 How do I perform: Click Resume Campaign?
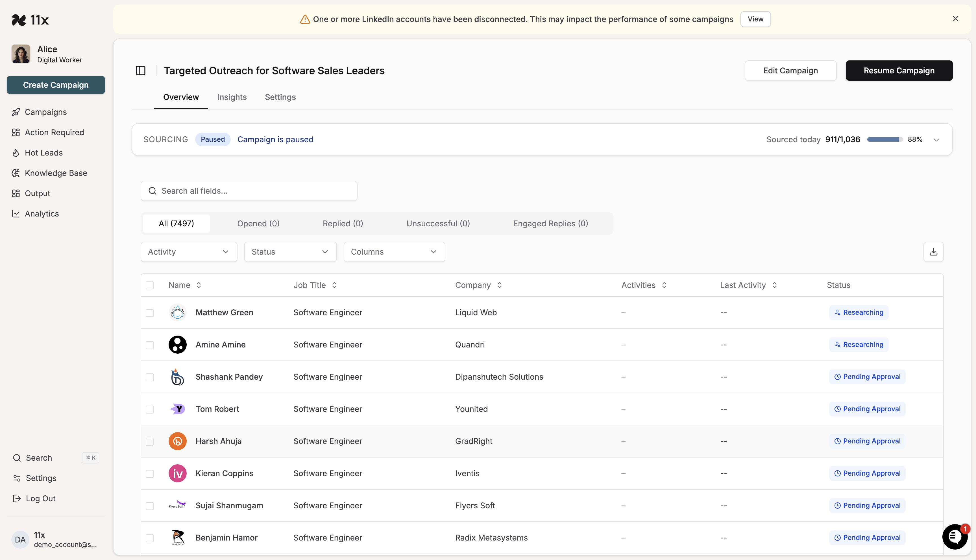click(899, 70)
